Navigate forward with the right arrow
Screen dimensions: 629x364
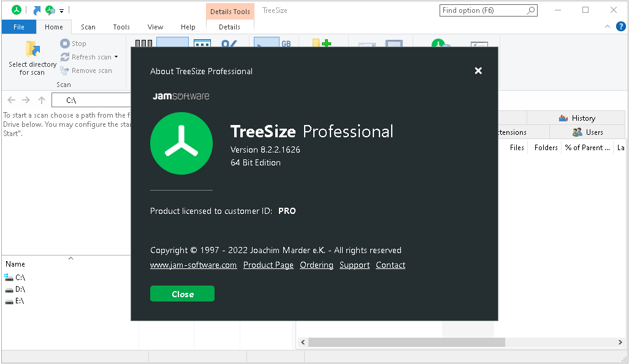(x=26, y=100)
